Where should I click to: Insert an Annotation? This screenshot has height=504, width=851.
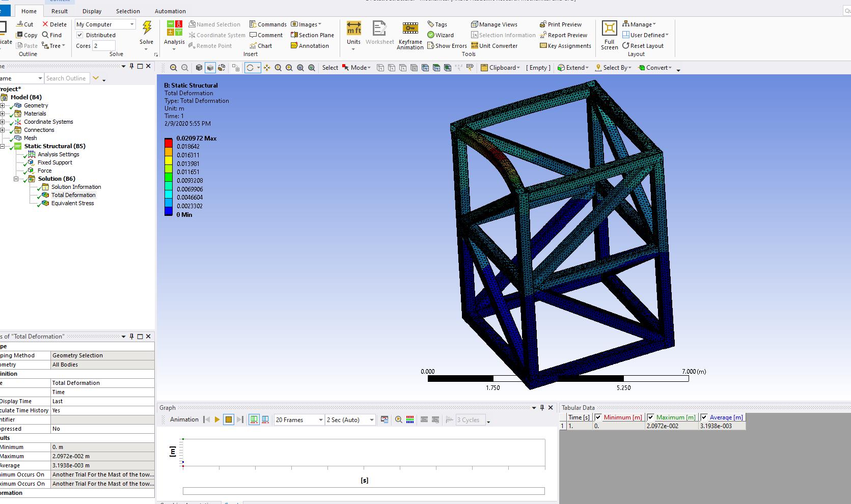click(310, 46)
